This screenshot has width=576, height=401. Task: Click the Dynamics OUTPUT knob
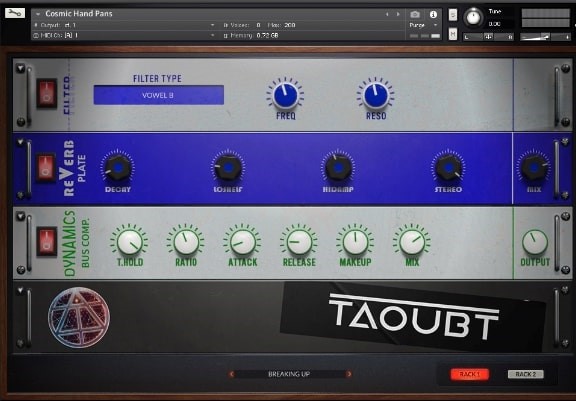535,242
